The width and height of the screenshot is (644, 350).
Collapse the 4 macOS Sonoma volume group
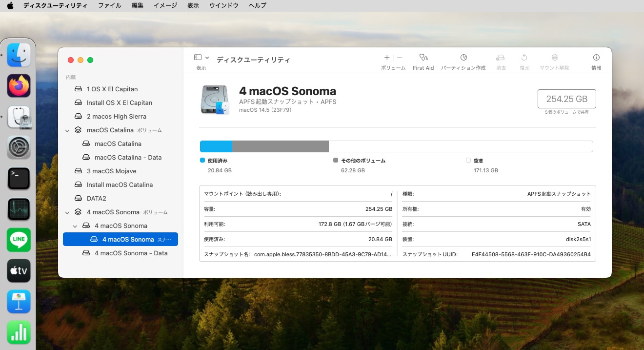tap(67, 212)
